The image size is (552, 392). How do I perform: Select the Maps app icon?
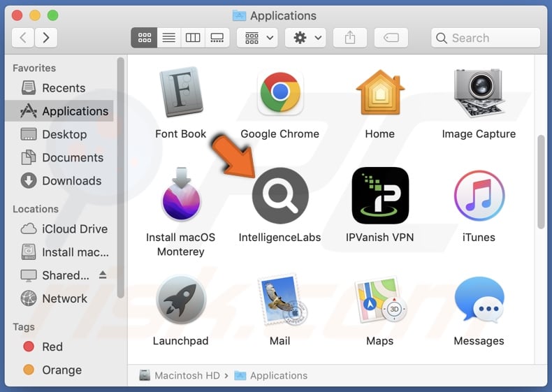[x=381, y=299]
